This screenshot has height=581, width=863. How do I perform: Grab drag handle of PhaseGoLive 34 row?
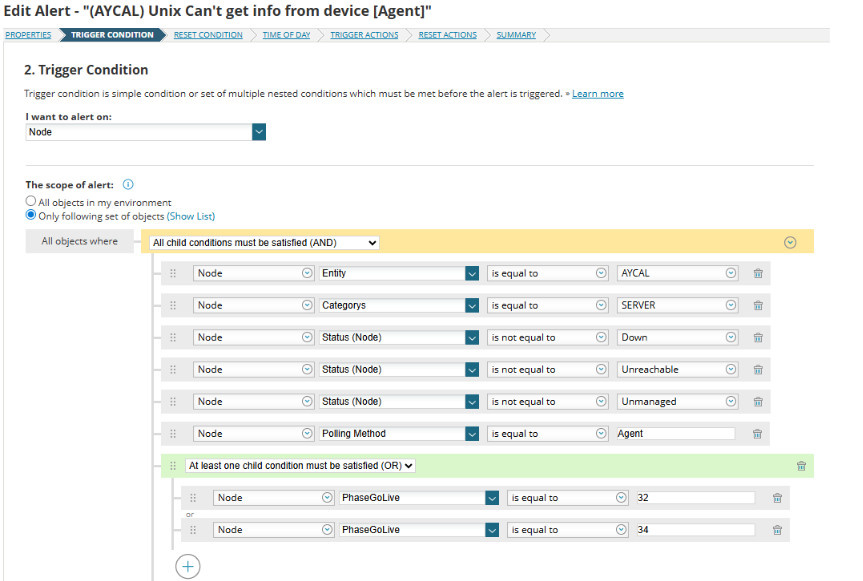point(193,530)
